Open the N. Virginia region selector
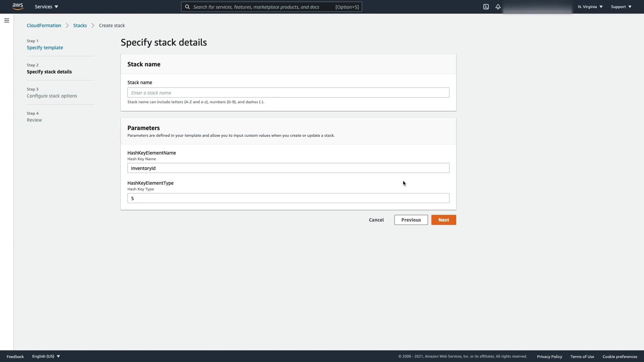The height and width of the screenshot is (362, 644). pos(590,7)
